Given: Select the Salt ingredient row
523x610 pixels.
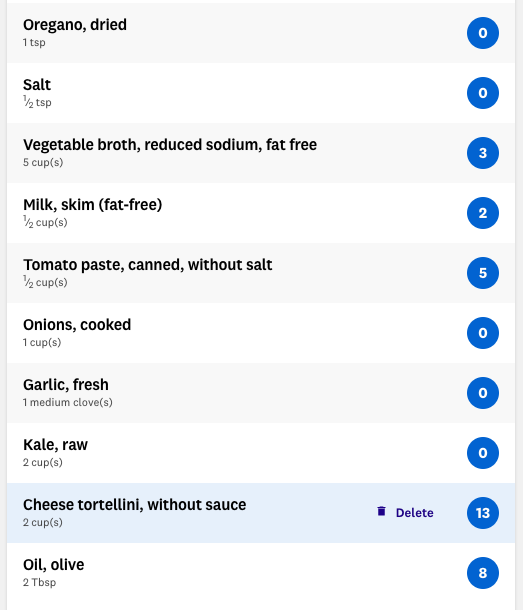Looking at the screenshot, I should point(261,93).
